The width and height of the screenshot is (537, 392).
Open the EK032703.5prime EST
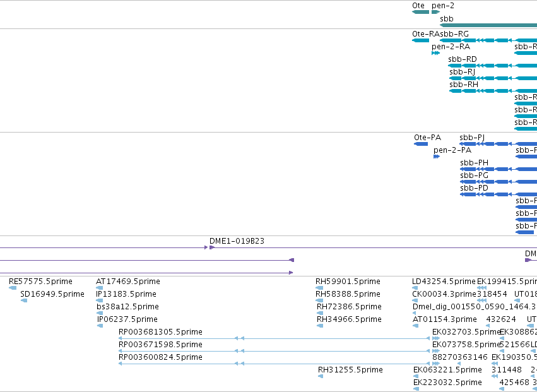coord(466,333)
